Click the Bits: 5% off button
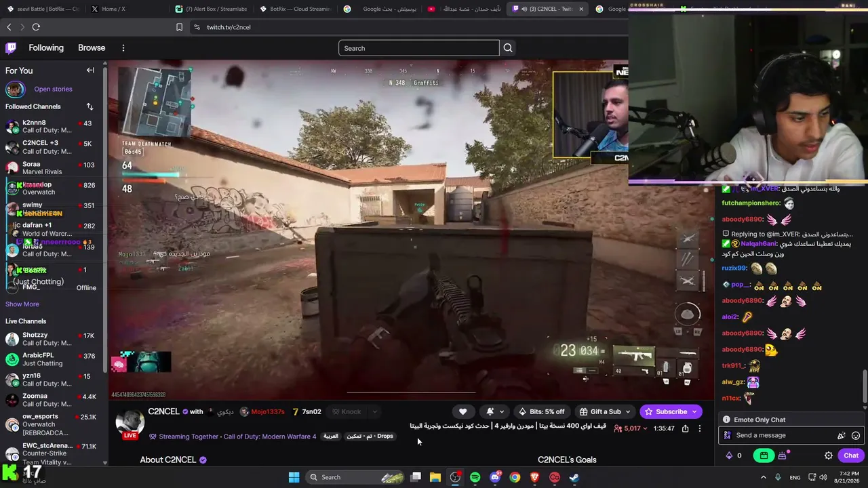868x488 pixels. (x=541, y=411)
